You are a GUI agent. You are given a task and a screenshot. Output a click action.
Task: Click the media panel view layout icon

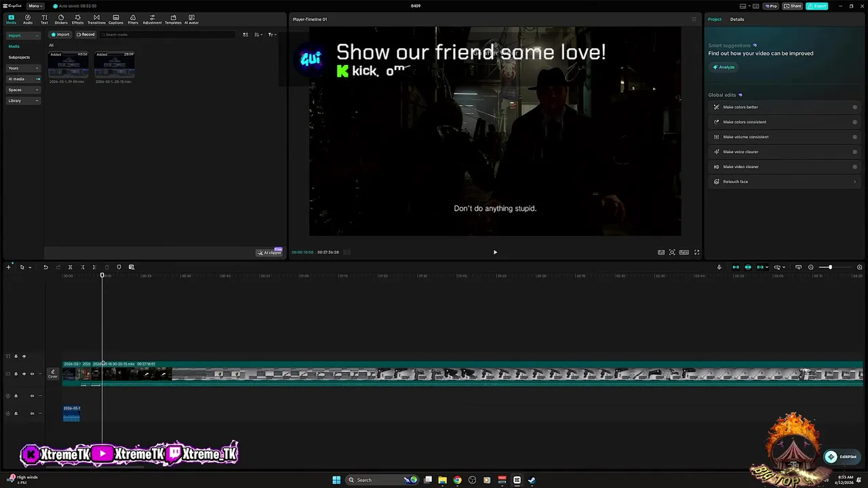point(245,35)
